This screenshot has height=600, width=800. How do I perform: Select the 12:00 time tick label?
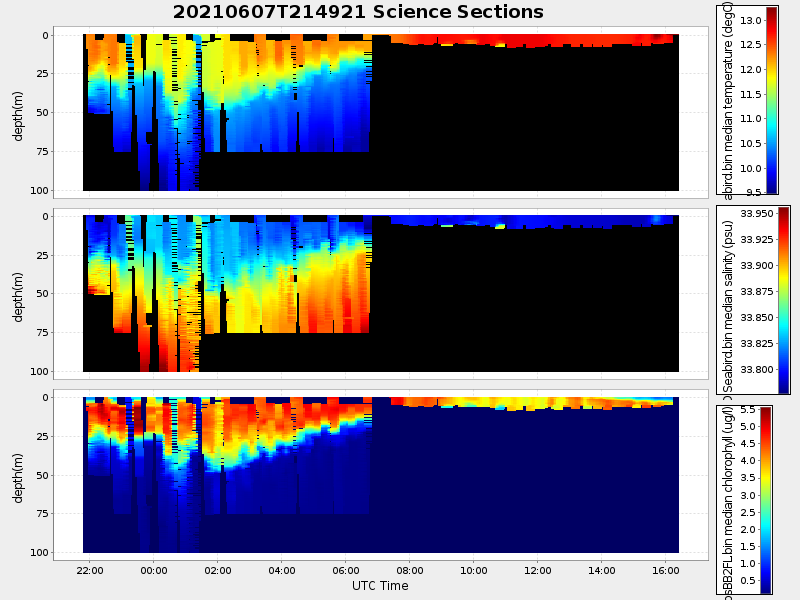coord(538,570)
